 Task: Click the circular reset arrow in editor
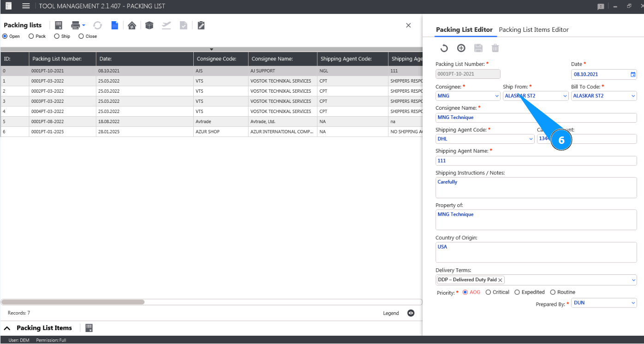click(x=444, y=48)
